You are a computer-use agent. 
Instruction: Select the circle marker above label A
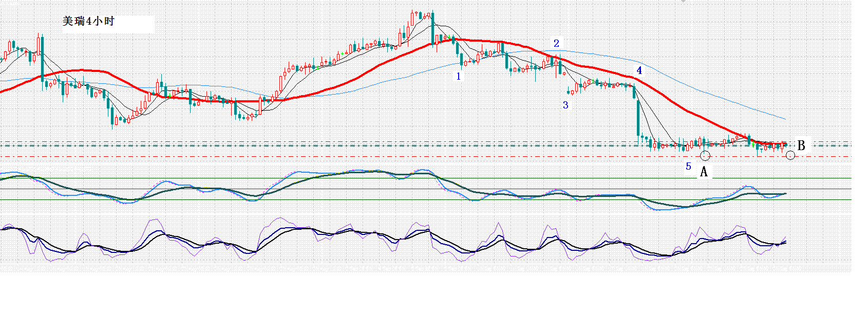(705, 155)
